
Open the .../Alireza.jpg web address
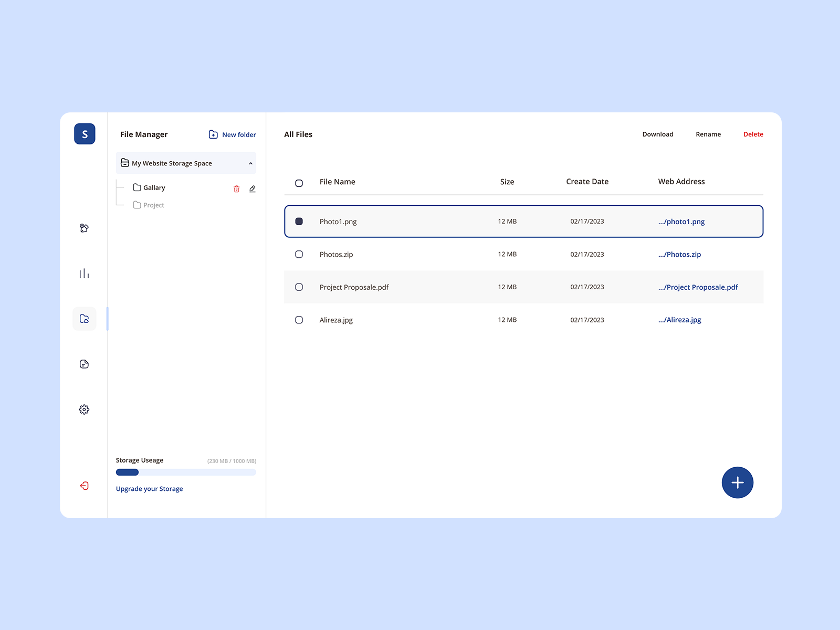680,320
